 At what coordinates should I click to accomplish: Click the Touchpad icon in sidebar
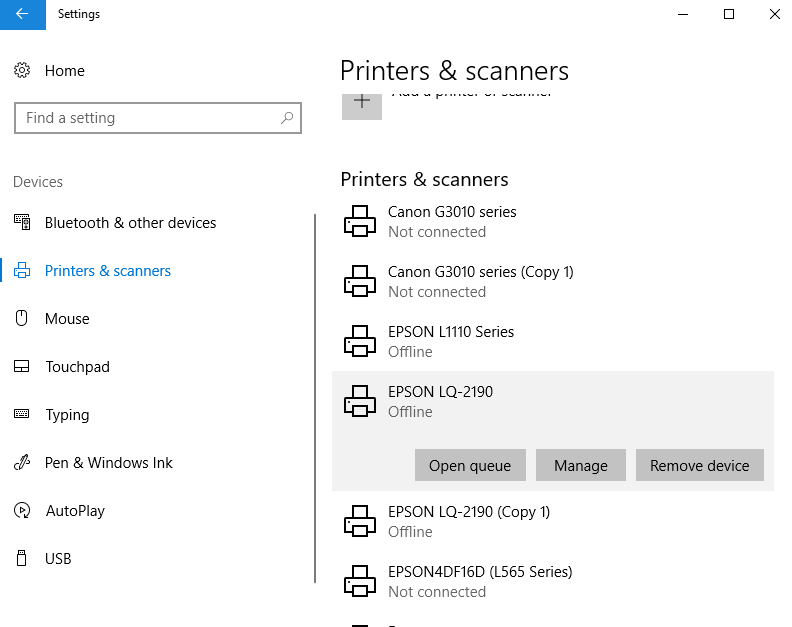point(22,366)
